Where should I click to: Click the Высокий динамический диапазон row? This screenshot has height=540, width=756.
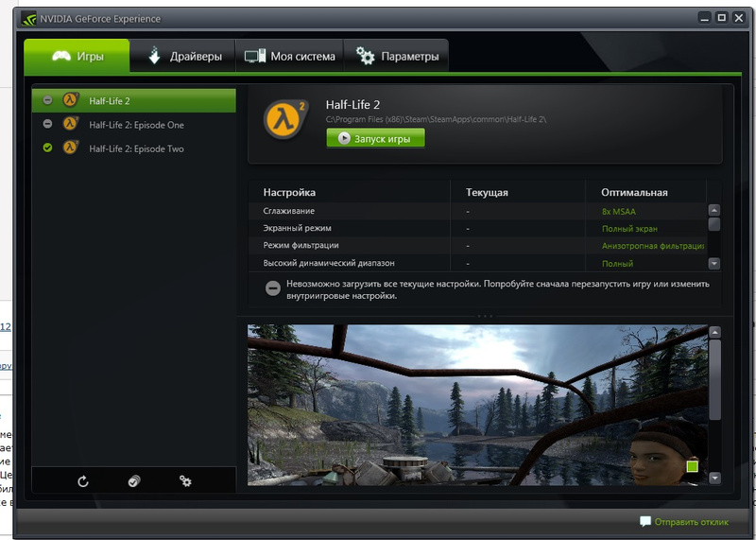coord(477,263)
